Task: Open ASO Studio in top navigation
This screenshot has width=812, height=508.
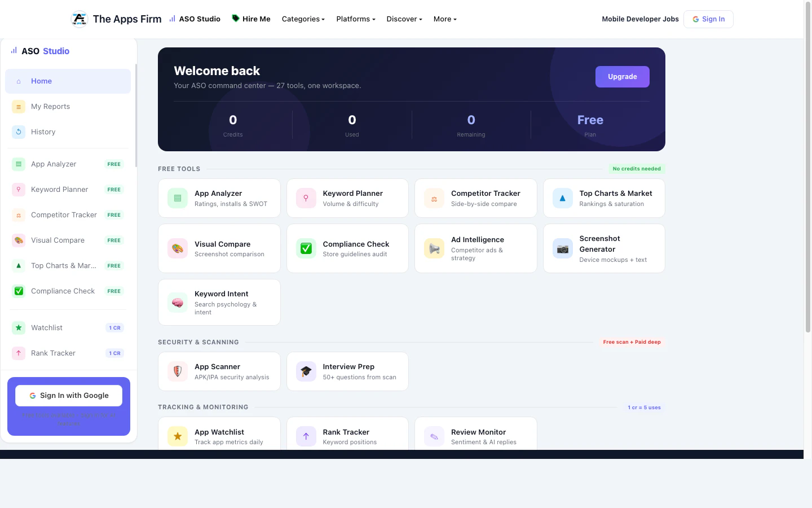Action: (x=195, y=19)
